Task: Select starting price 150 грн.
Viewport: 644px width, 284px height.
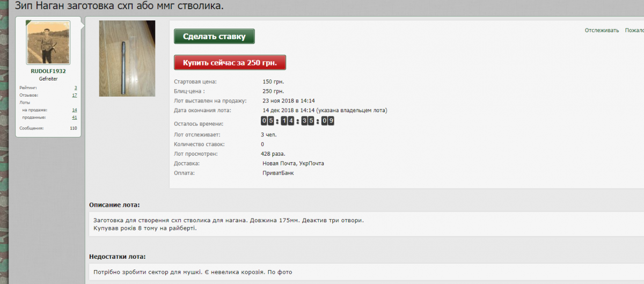Action: (273, 82)
